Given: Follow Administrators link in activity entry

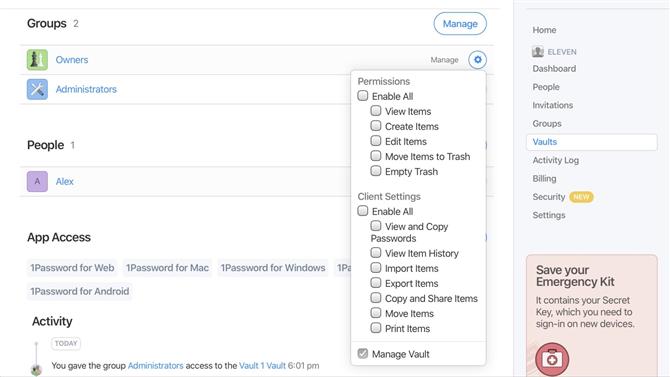Looking at the screenshot, I should (x=156, y=365).
